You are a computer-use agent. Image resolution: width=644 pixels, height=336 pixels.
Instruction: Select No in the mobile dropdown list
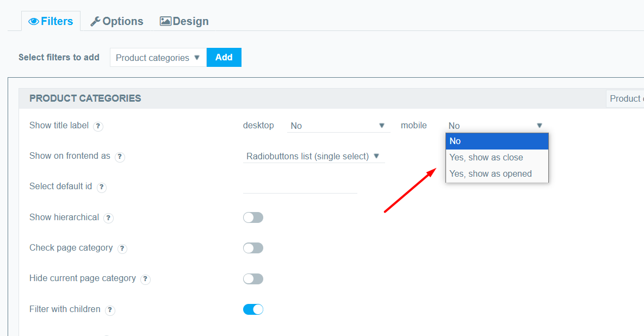(x=497, y=141)
